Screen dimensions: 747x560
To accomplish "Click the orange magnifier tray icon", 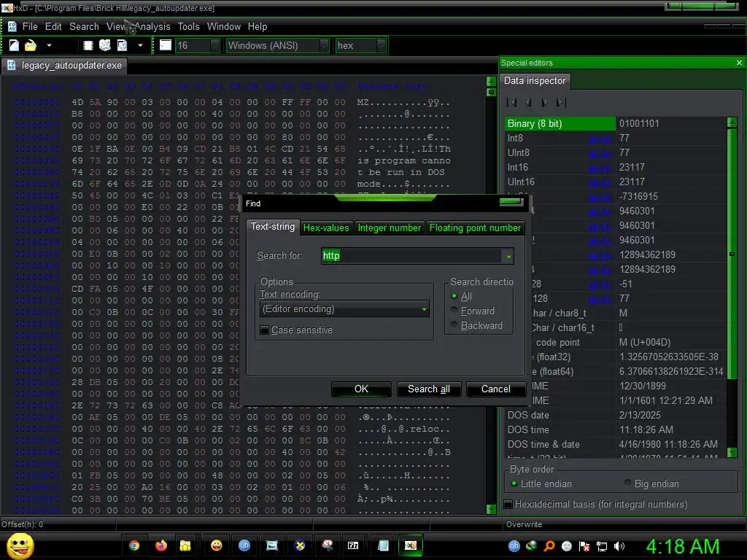I will [549, 546].
